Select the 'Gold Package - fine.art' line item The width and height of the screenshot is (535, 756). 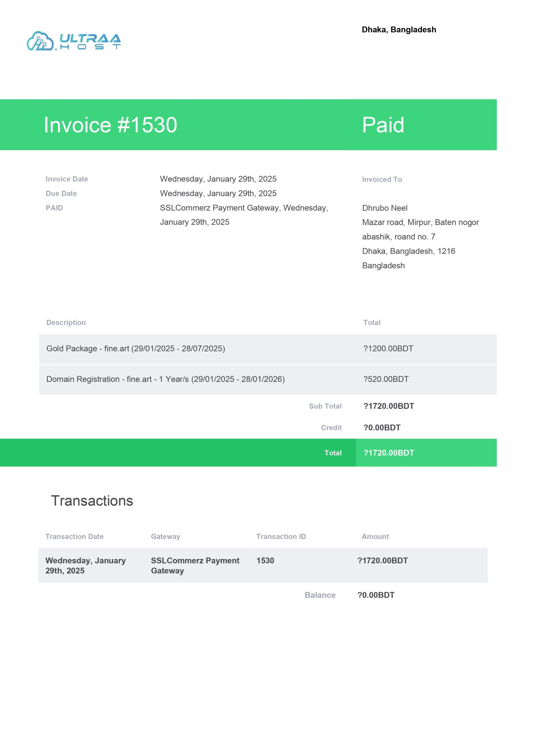click(136, 349)
